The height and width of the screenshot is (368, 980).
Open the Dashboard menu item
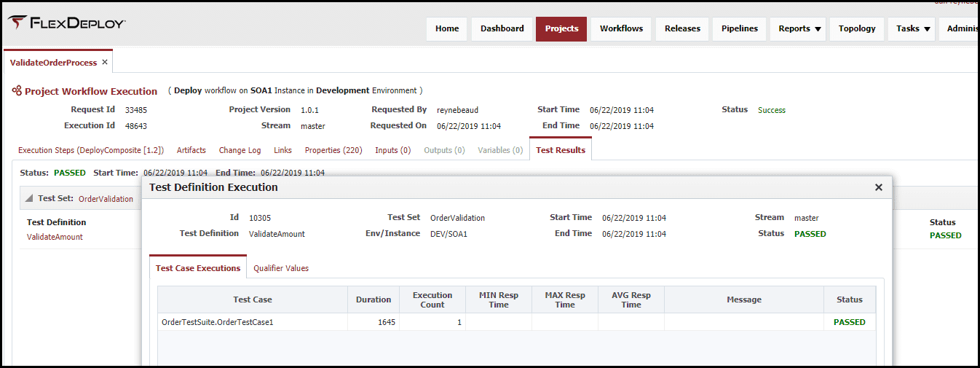point(502,28)
